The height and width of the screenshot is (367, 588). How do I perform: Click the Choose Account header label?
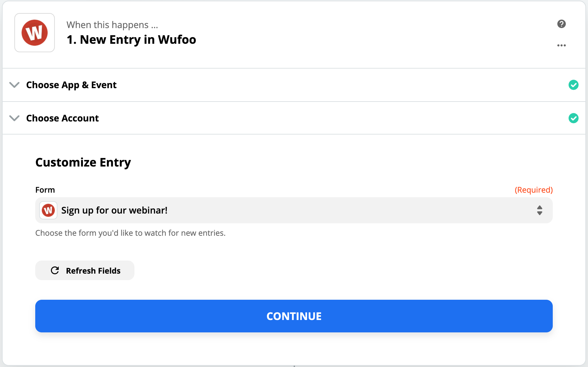pyautogui.click(x=62, y=118)
